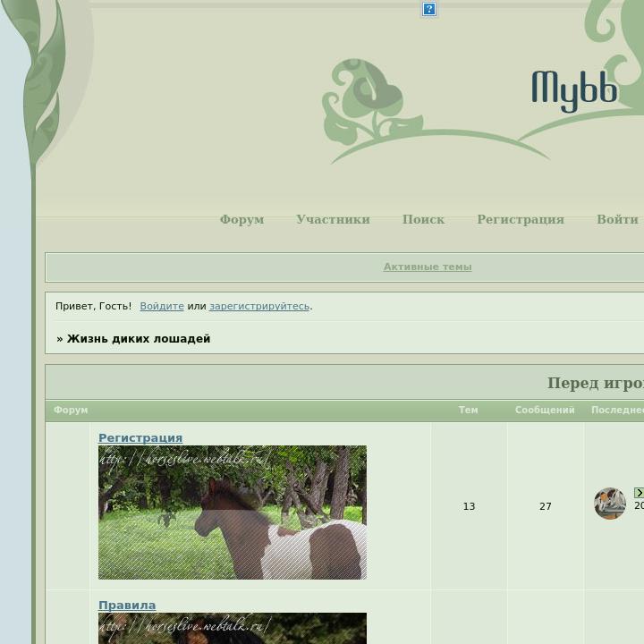Image resolution: width=644 pixels, height=644 pixels.
Task: Click the Войдите login link
Action: (x=162, y=306)
